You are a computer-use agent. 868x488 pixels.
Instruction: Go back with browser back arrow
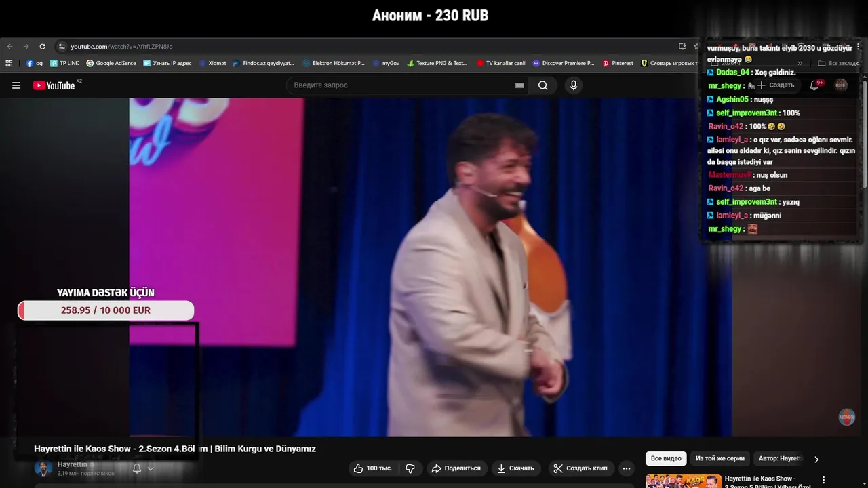tap(9, 47)
